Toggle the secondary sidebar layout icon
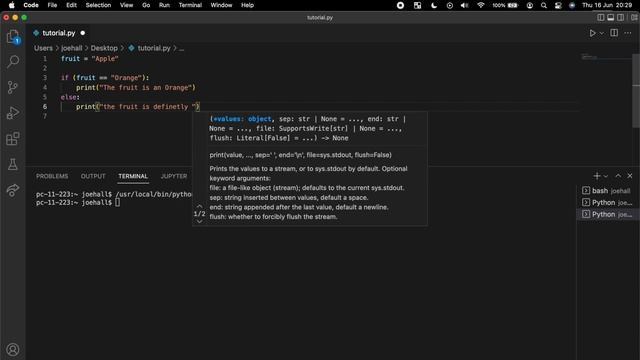 [x=620, y=17]
